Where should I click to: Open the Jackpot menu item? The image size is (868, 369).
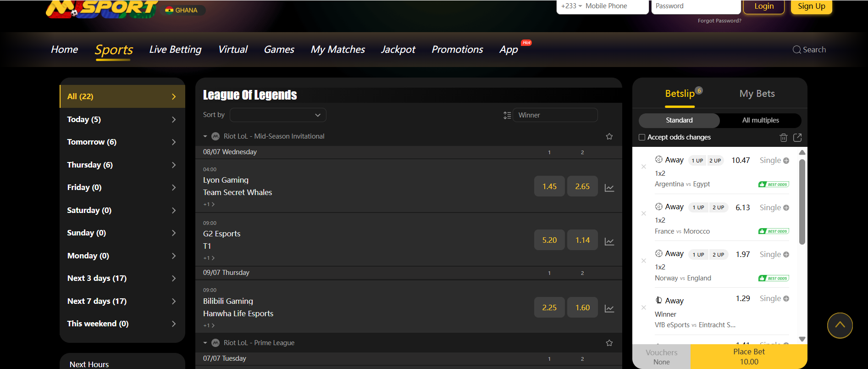tap(398, 50)
